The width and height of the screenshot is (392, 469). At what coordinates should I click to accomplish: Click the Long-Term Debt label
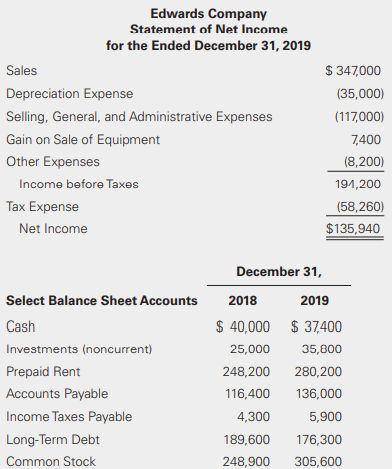pos(53,440)
